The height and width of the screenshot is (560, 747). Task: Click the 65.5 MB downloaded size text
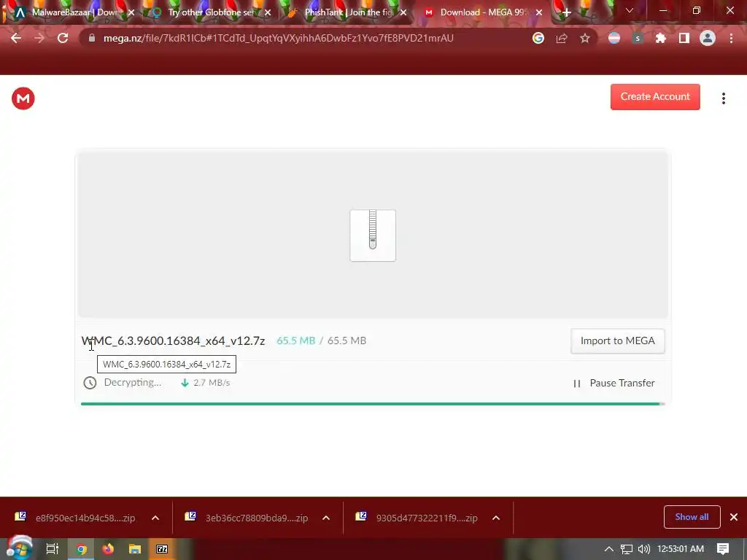click(296, 341)
